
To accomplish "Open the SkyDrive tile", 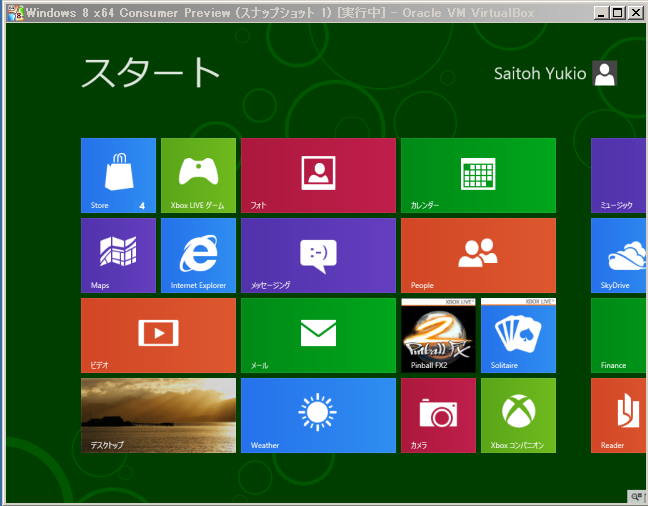I will pyautogui.click(x=618, y=255).
